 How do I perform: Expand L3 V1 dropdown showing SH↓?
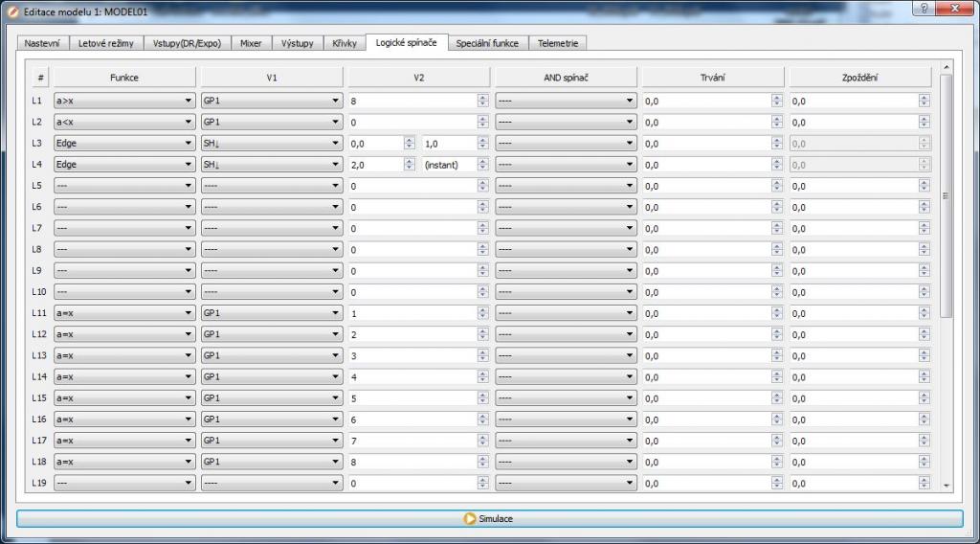272,144
